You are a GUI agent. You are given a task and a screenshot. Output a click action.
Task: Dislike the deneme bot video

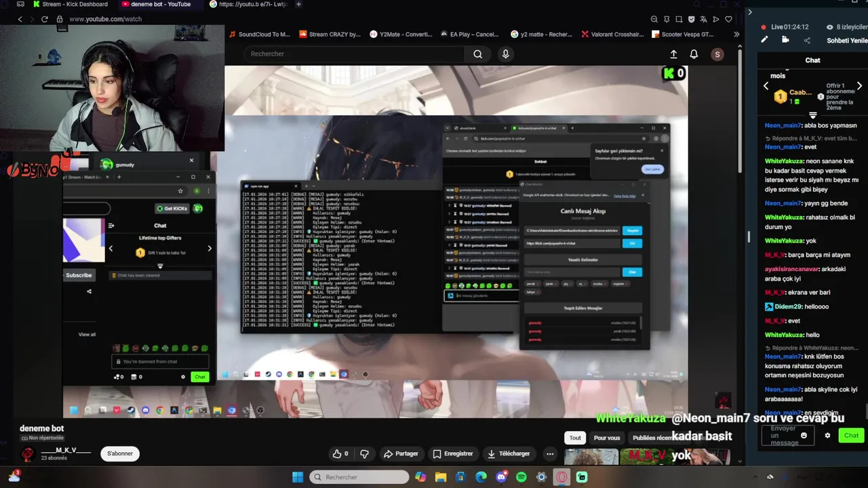click(364, 453)
